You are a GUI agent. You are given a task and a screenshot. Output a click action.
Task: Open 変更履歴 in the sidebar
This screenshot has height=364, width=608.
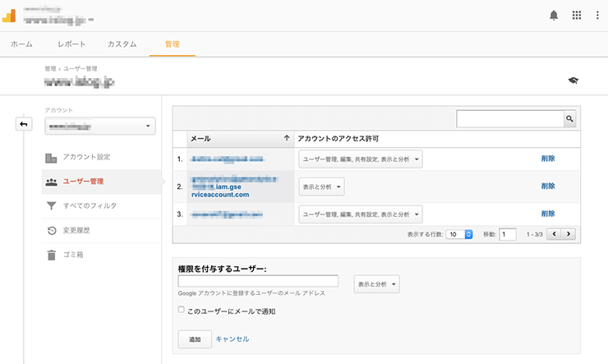coord(102,230)
